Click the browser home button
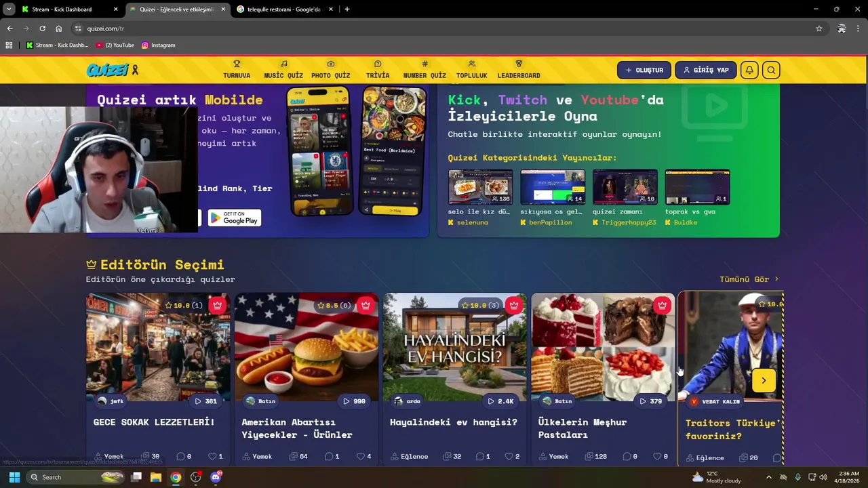Screen dimensions: 868x488 tap(59, 28)
